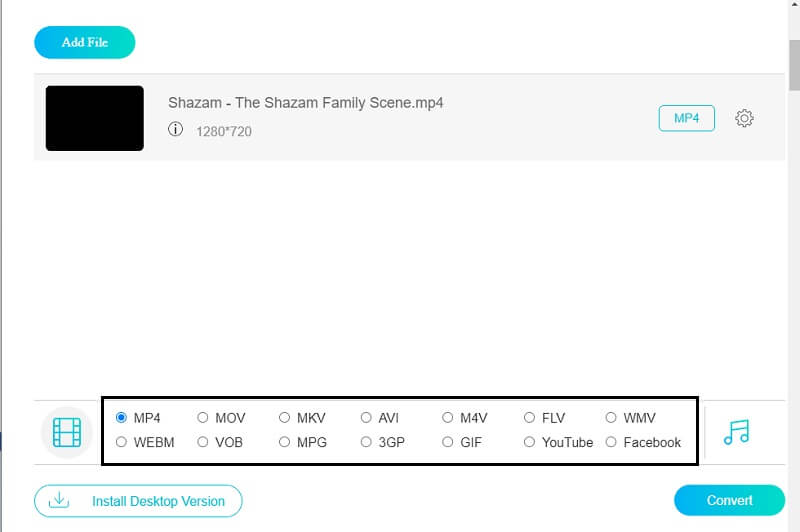Select the Facebook preset option
This screenshot has width=800, height=532.
[611, 442]
